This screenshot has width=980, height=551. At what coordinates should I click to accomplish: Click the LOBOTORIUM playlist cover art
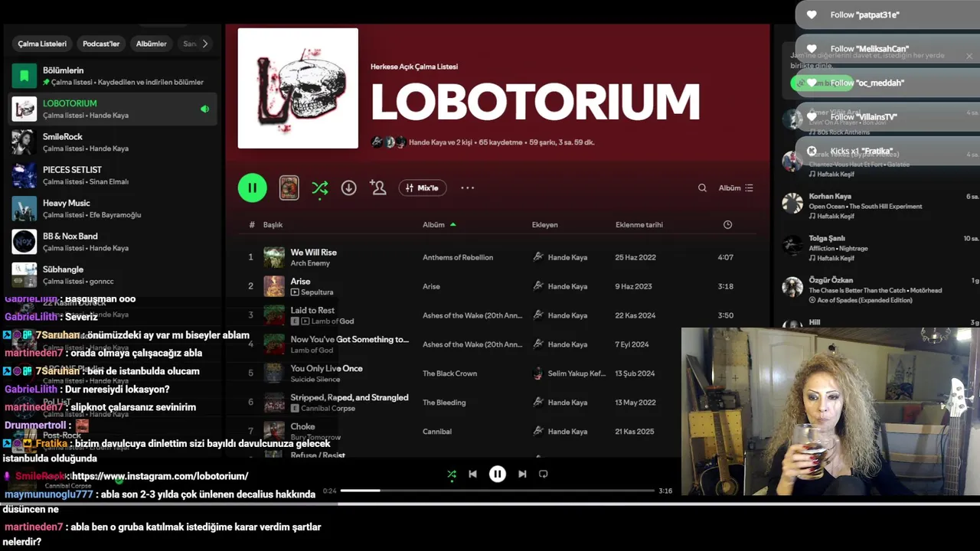(x=298, y=88)
